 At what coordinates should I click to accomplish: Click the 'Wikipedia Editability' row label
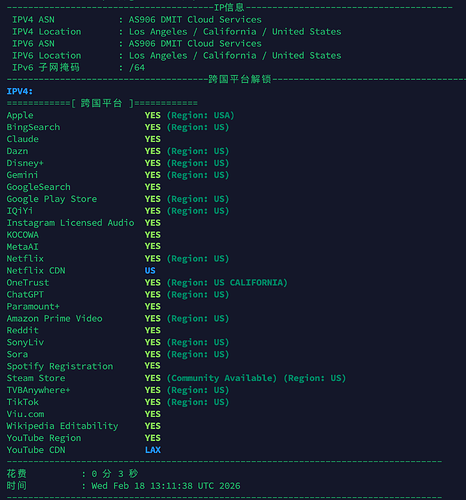(62, 426)
